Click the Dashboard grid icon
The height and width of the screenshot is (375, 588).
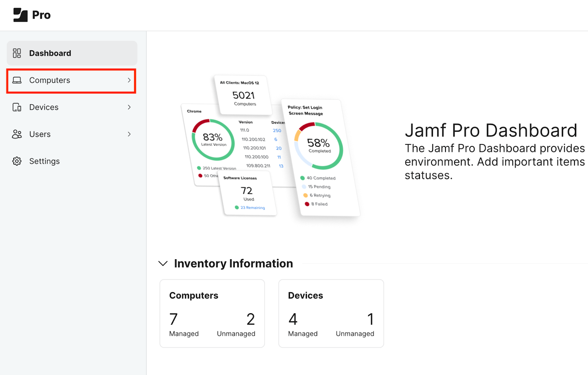coord(17,53)
